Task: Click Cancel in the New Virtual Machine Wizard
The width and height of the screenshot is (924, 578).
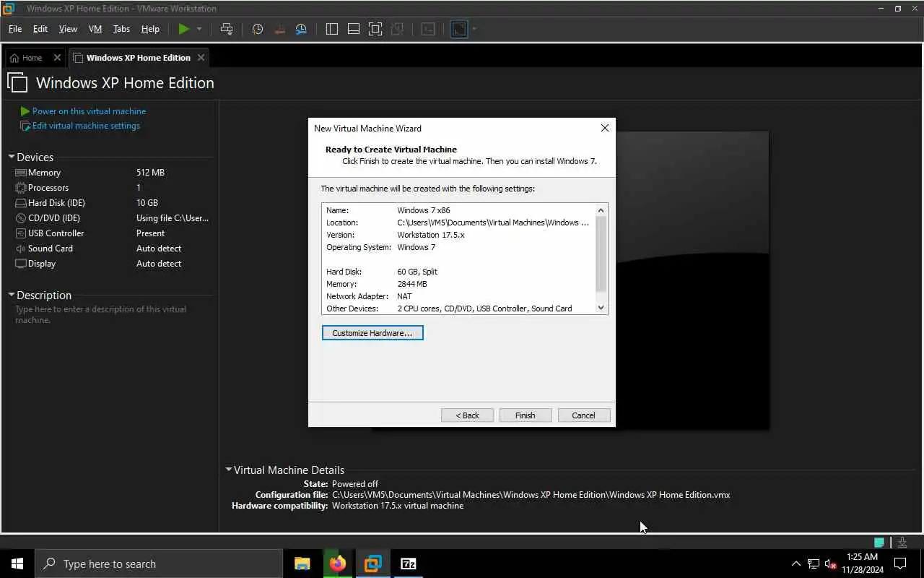Action: [584, 415]
